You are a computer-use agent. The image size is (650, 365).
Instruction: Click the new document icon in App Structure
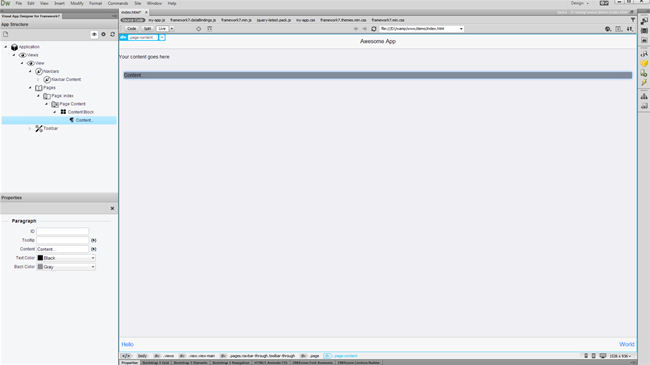(6, 34)
